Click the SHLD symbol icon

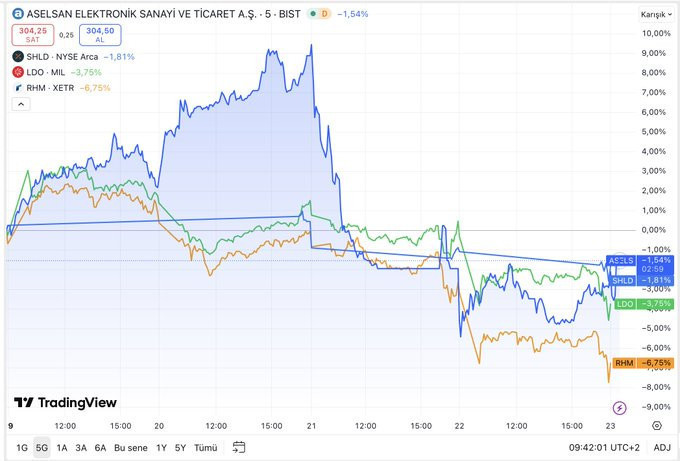click(x=18, y=57)
